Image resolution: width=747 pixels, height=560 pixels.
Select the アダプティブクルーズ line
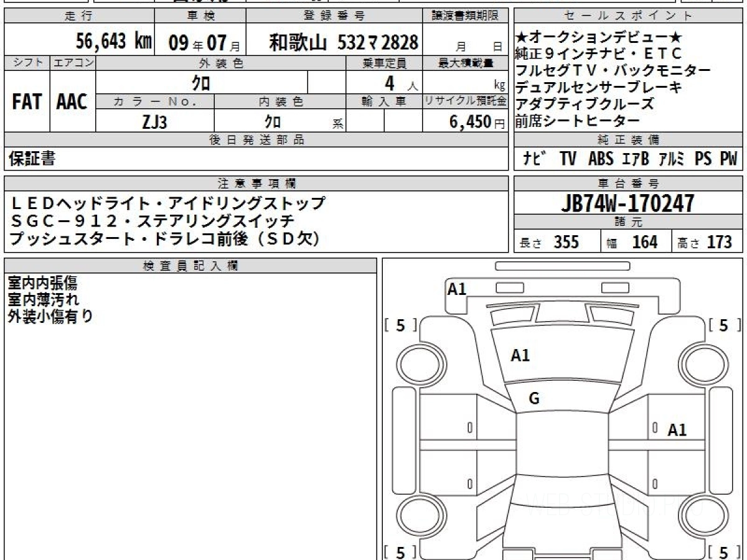coord(585,105)
